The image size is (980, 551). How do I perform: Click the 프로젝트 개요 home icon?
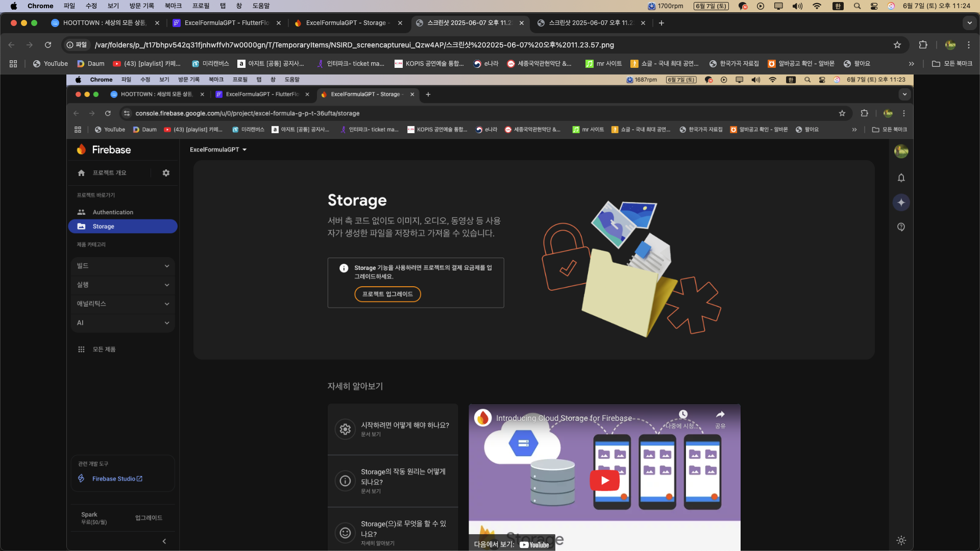coord(81,173)
